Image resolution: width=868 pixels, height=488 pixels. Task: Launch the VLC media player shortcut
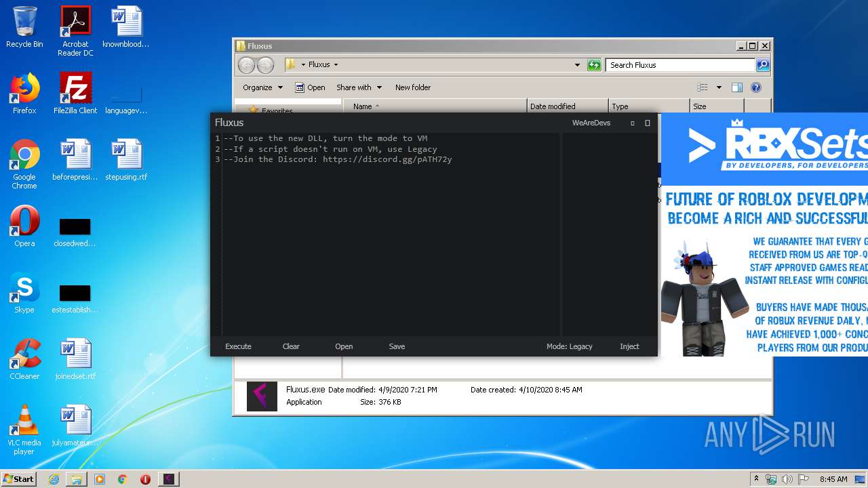[24, 430]
